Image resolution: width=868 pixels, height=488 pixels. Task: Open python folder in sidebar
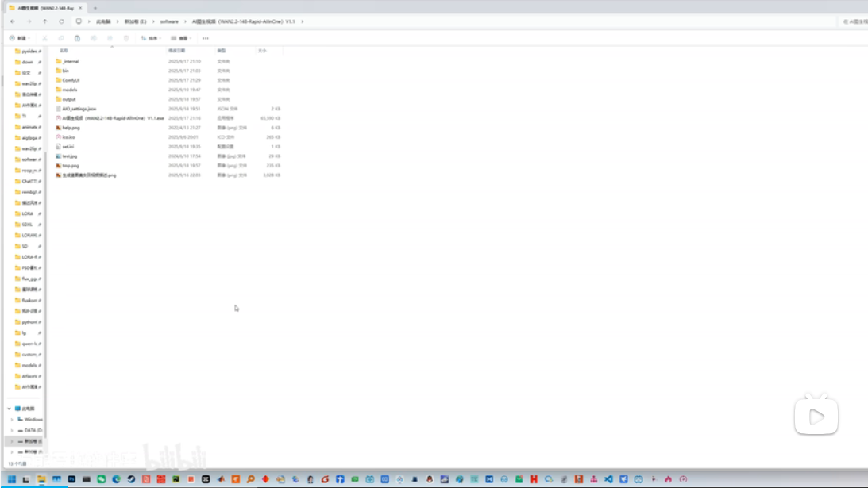[28, 322]
